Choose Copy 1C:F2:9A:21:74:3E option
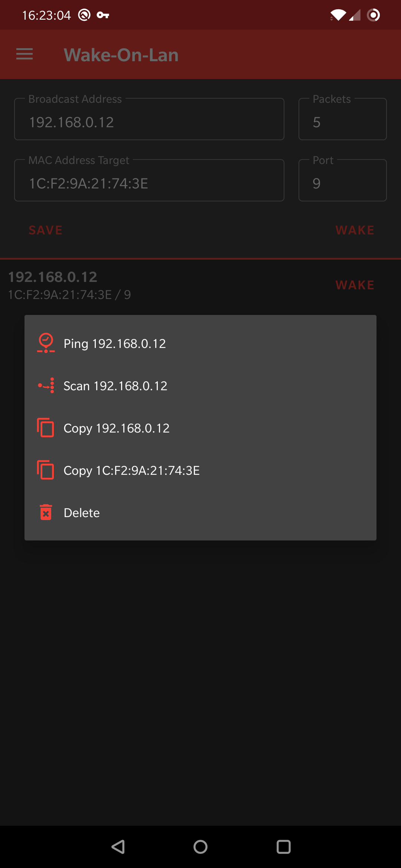 click(x=132, y=470)
